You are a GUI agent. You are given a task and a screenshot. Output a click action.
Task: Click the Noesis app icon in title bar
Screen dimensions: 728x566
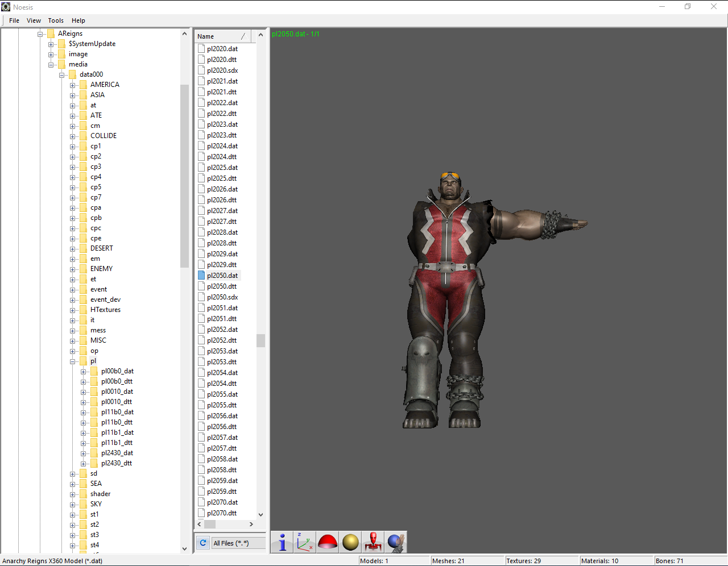[6, 7]
